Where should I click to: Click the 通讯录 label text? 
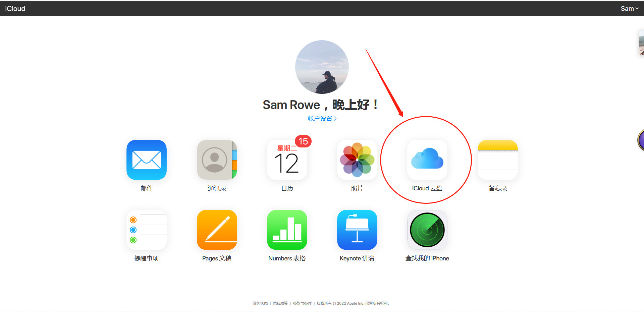click(x=217, y=188)
